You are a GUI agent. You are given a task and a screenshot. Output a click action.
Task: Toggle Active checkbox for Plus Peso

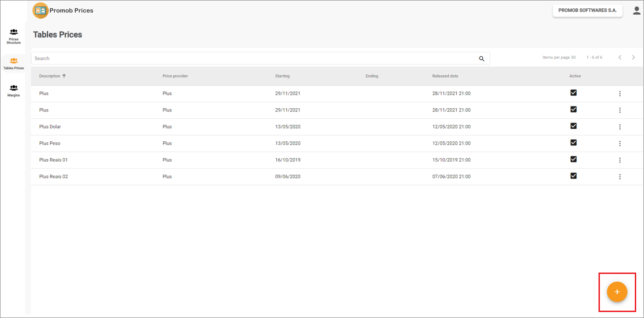point(573,143)
